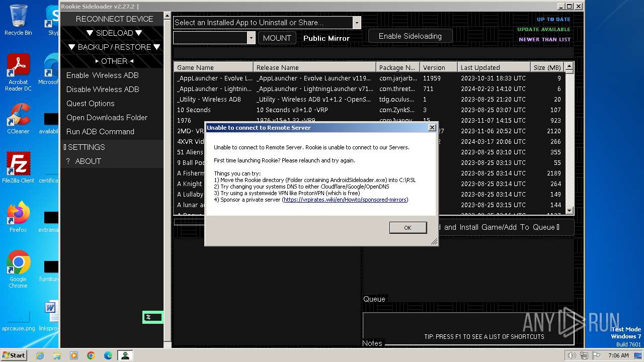This screenshot has height=362, width=644.
Task: Open the vrpirates sponsored-mirrors link
Action: pyautogui.click(x=345, y=200)
